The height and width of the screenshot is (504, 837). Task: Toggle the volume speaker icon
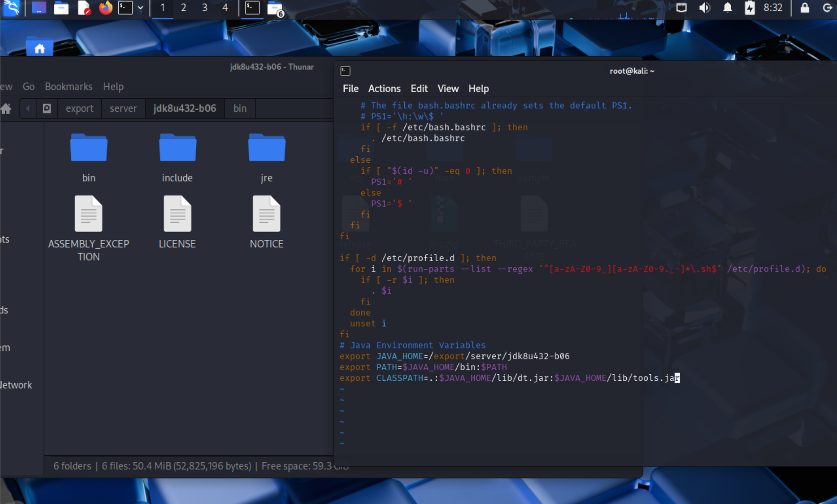pyautogui.click(x=704, y=8)
